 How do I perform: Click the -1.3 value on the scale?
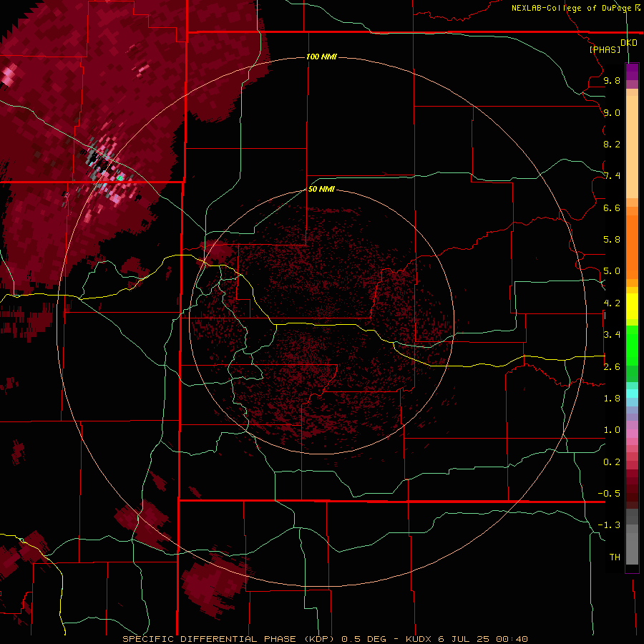[609, 525]
